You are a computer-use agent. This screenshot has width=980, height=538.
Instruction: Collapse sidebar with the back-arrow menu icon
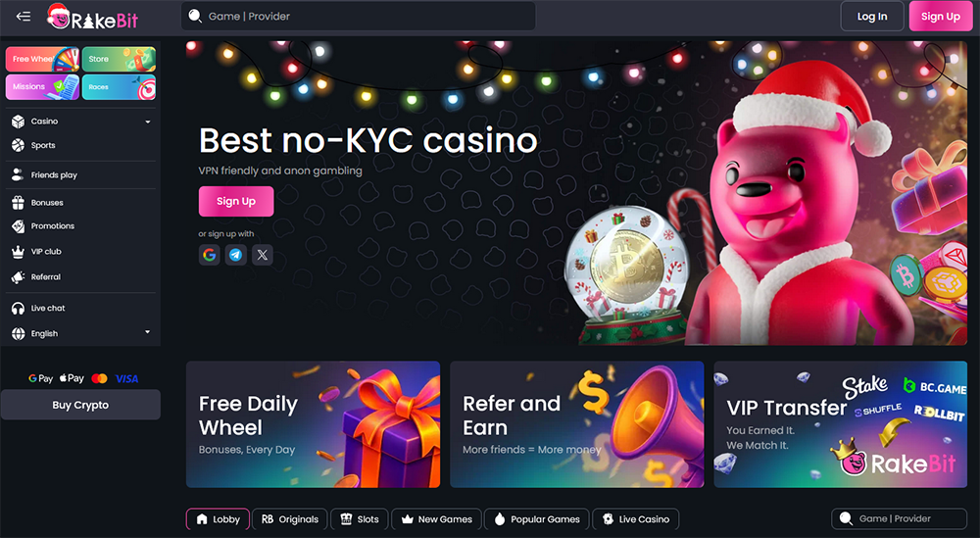(x=24, y=17)
